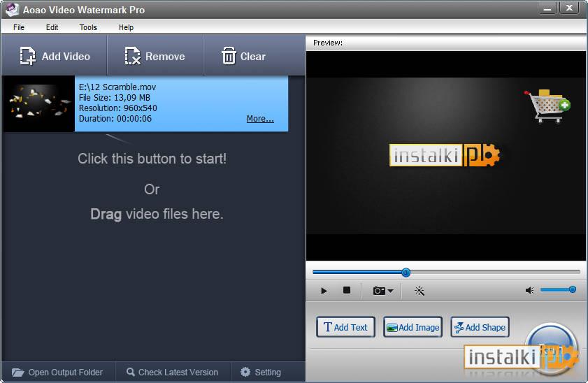Open the Help menu

tap(126, 27)
